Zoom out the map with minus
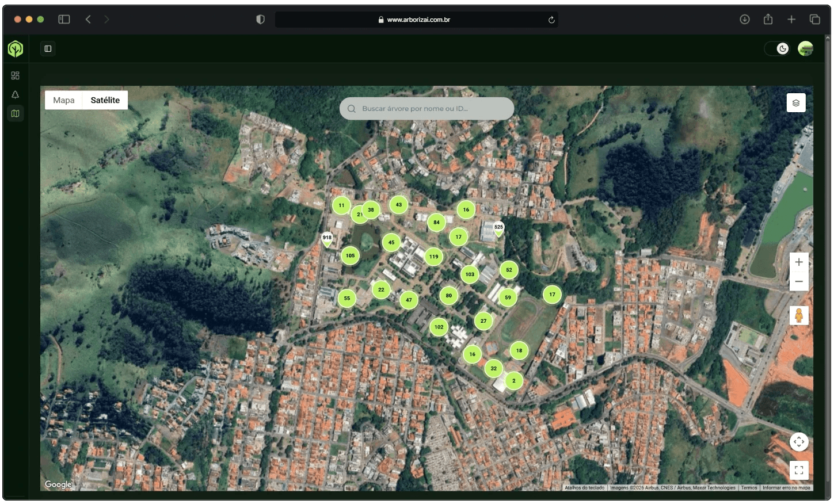The width and height of the screenshot is (834, 504). pyautogui.click(x=799, y=281)
